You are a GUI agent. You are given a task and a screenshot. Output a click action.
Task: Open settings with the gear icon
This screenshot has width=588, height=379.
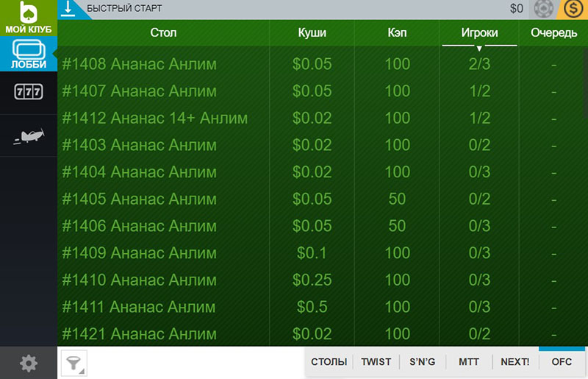point(29,363)
